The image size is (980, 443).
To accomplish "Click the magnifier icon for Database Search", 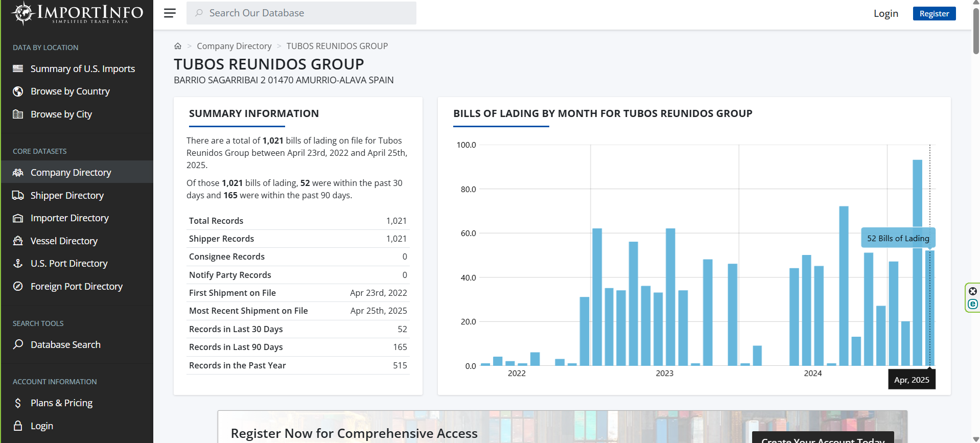I will point(18,344).
